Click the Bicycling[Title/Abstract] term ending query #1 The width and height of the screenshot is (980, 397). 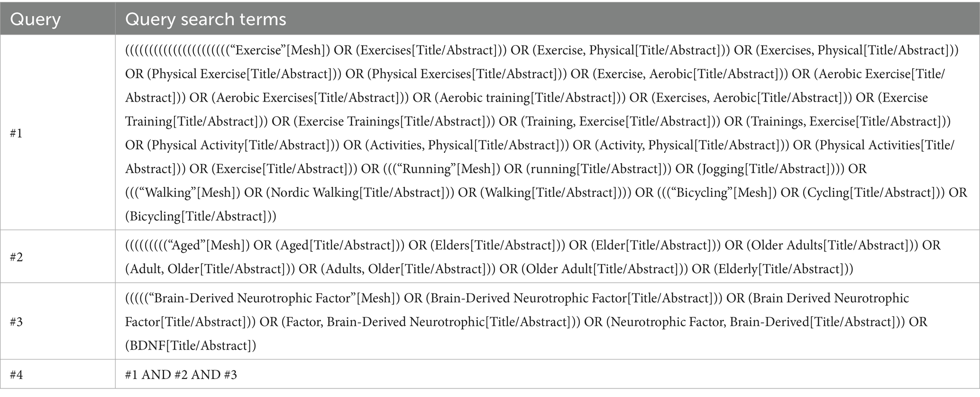(198, 217)
